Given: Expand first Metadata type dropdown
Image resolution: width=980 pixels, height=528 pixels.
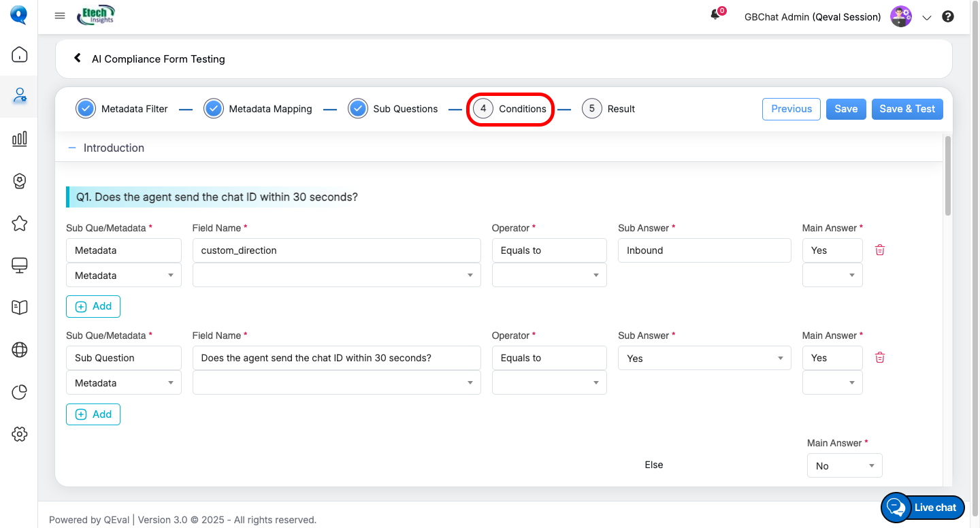Looking at the screenshot, I should click(x=123, y=276).
